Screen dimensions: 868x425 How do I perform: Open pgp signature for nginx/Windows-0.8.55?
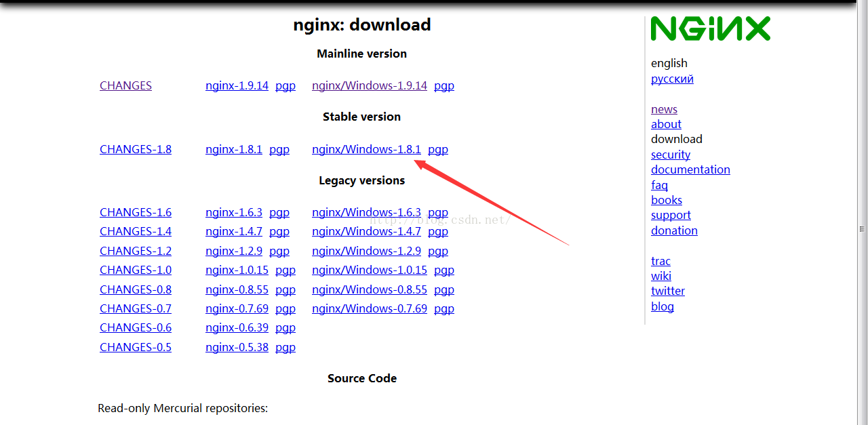444,290
